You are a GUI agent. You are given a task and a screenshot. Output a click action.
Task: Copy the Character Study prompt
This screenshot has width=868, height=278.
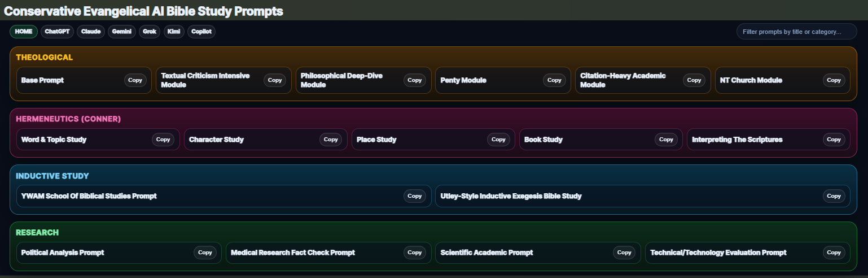point(331,140)
